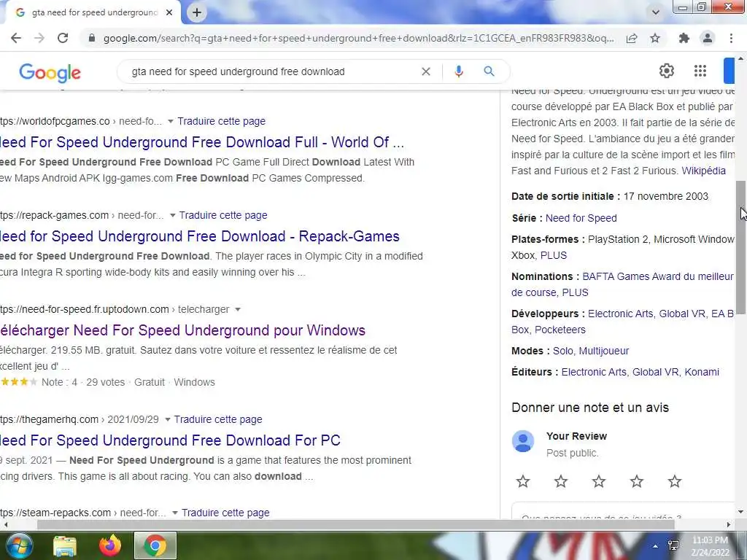The image size is (747, 560).
Task: Open the Wikipédia source link
Action: point(704,171)
